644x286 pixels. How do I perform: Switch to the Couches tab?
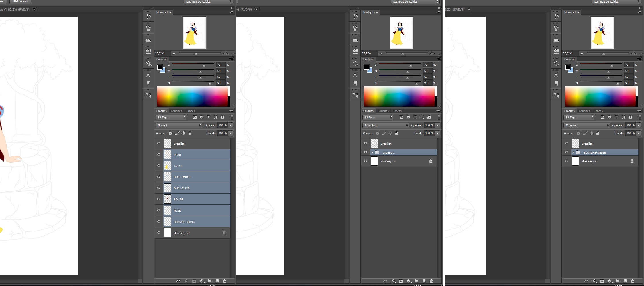click(x=176, y=111)
